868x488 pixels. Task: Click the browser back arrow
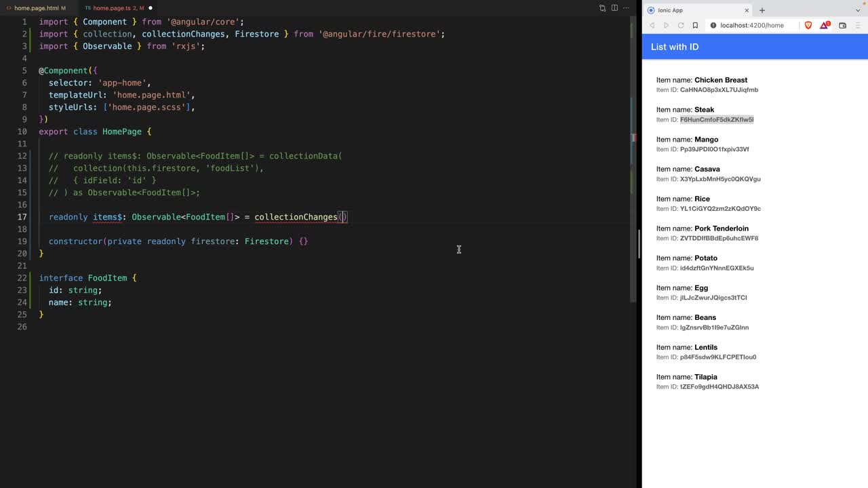coord(652,25)
